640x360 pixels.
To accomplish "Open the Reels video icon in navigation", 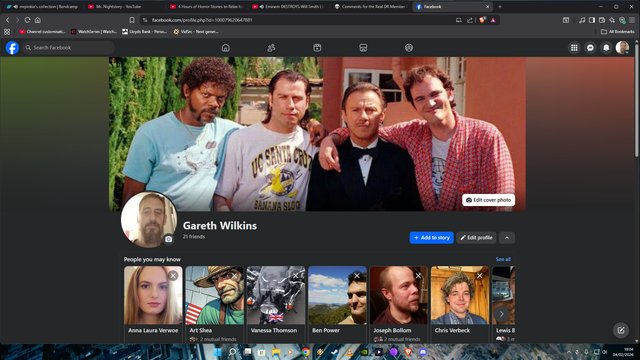I will point(317,48).
